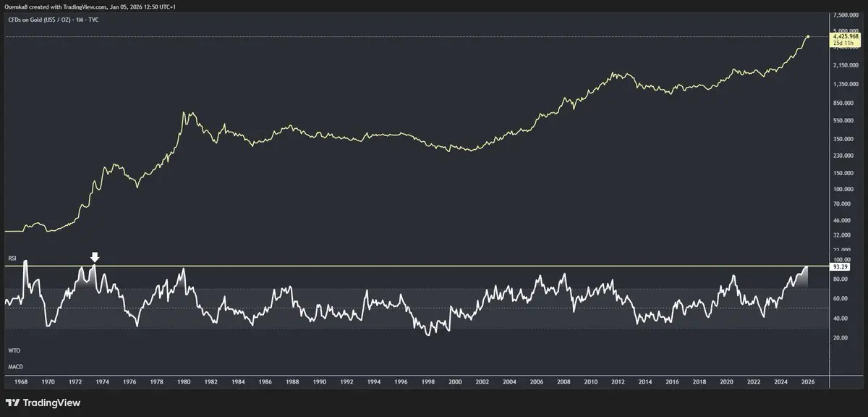This screenshot has width=868, height=417.
Task: Click the 2,150.000 price axis label
Action: point(846,66)
